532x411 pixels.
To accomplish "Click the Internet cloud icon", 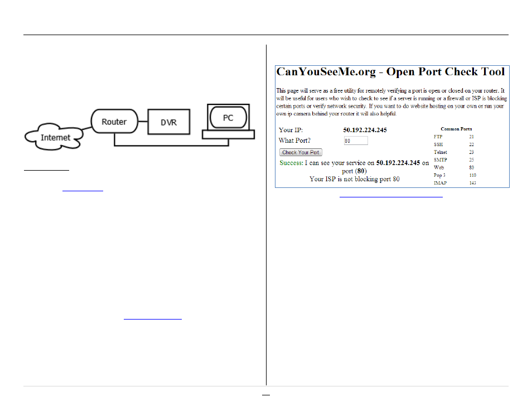I will point(54,137).
